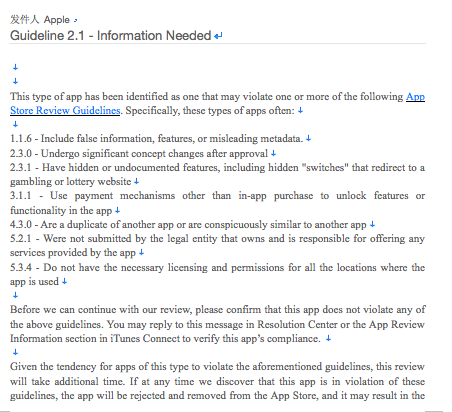This screenshot has width=452, height=412.
Task: Click the paragraph starting "Given the tendency"
Action: coord(217,381)
